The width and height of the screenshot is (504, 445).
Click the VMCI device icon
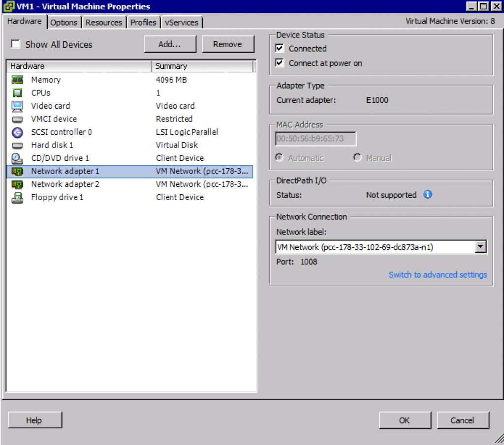point(17,119)
